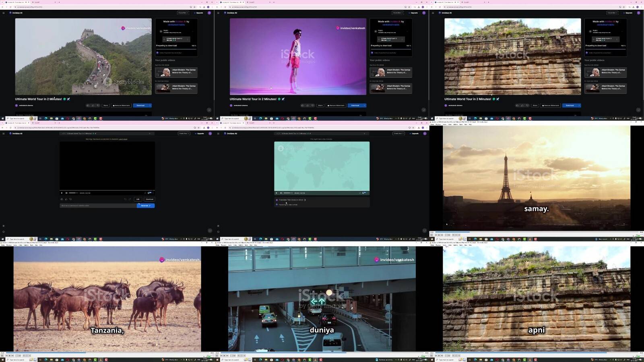The width and height of the screenshot is (644, 362).
Task: Click Share button under Great Wall video
Action: tap(105, 105)
